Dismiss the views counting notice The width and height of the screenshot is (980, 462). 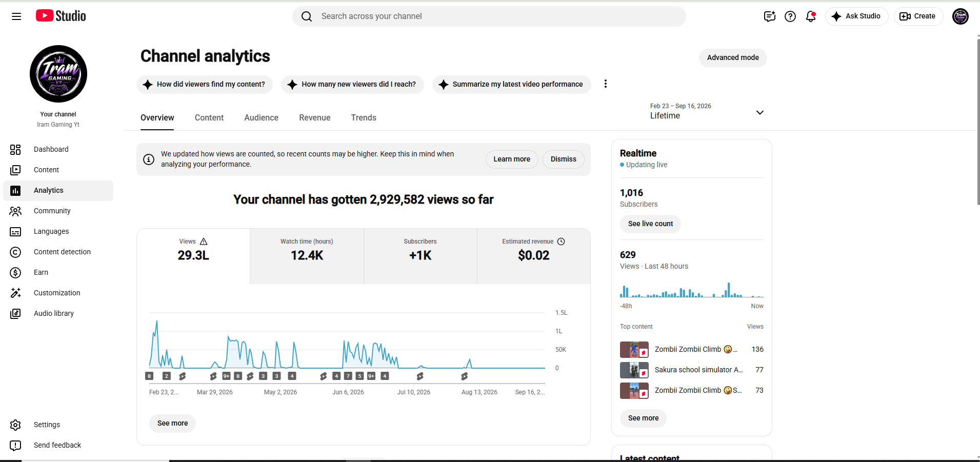pyautogui.click(x=564, y=159)
